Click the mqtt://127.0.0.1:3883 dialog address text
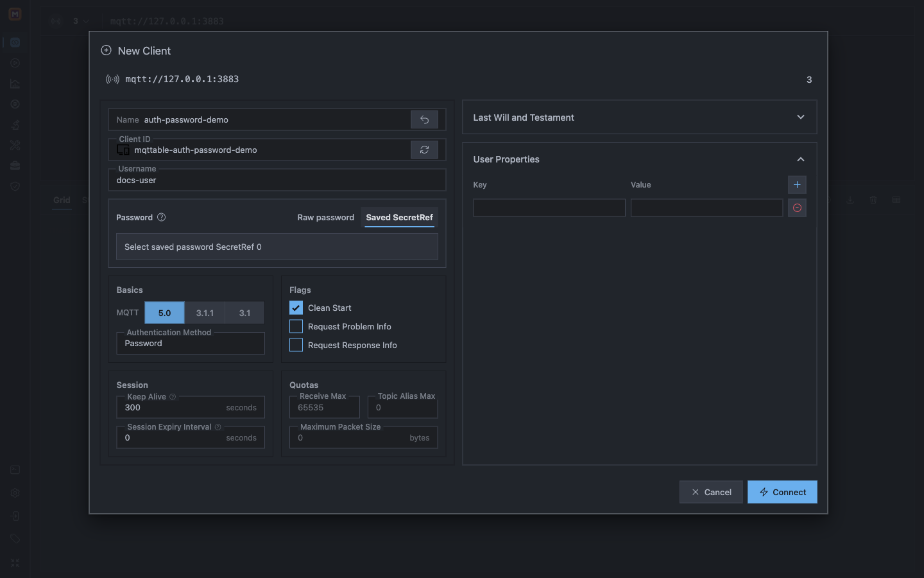The width and height of the screenshot is (924, 578). click(182, 79)
